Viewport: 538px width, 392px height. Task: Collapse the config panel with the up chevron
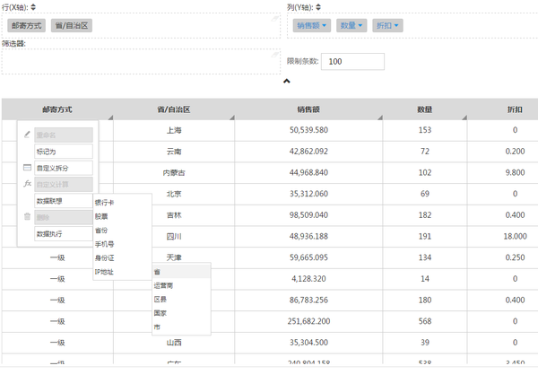[287, 81]
